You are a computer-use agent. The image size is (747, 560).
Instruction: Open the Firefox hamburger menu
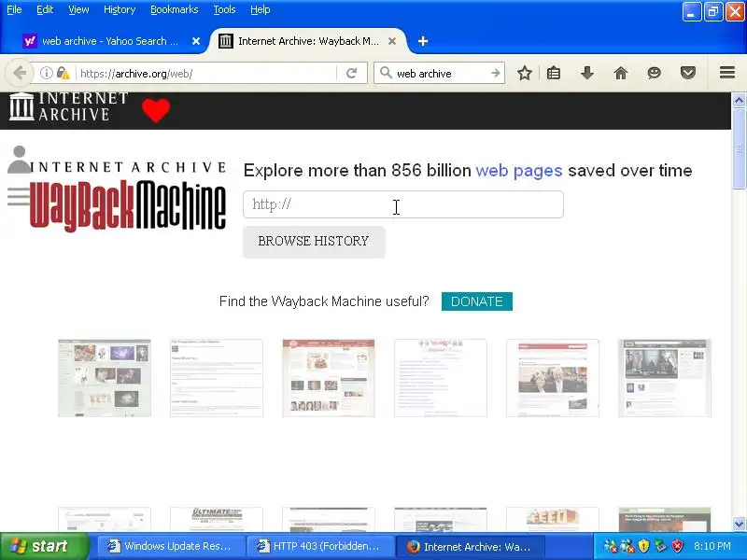pyautogui.click(x=727, y=73)
